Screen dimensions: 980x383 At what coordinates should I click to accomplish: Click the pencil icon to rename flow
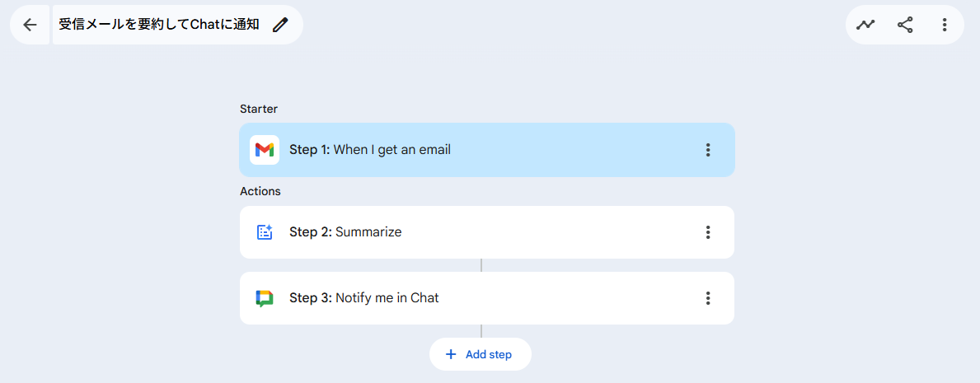pos(280,25)
